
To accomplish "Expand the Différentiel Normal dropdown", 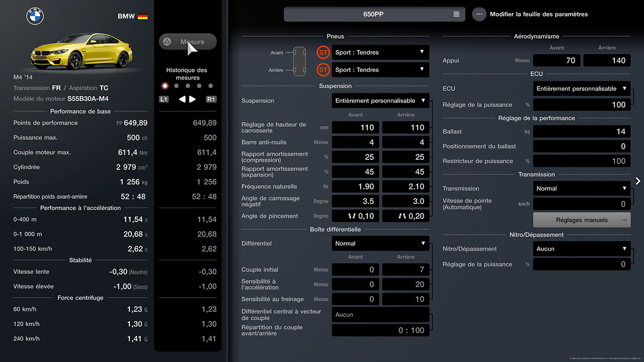I will pos(380,243).
